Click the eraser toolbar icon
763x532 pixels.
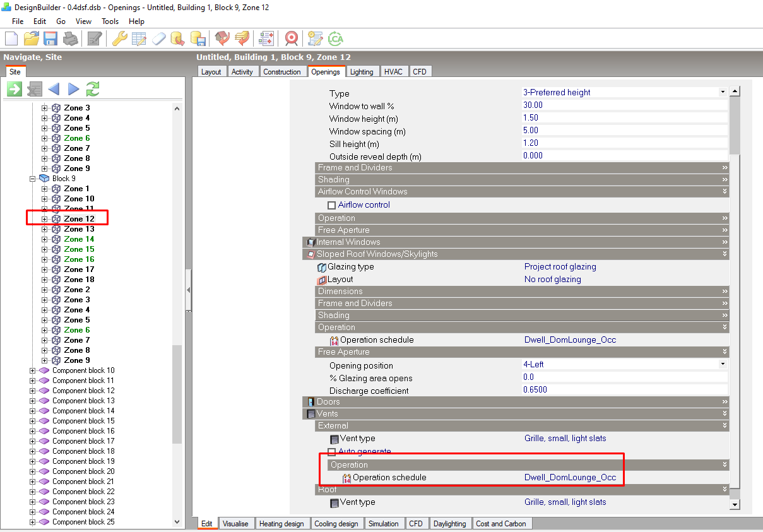[158, 38]
